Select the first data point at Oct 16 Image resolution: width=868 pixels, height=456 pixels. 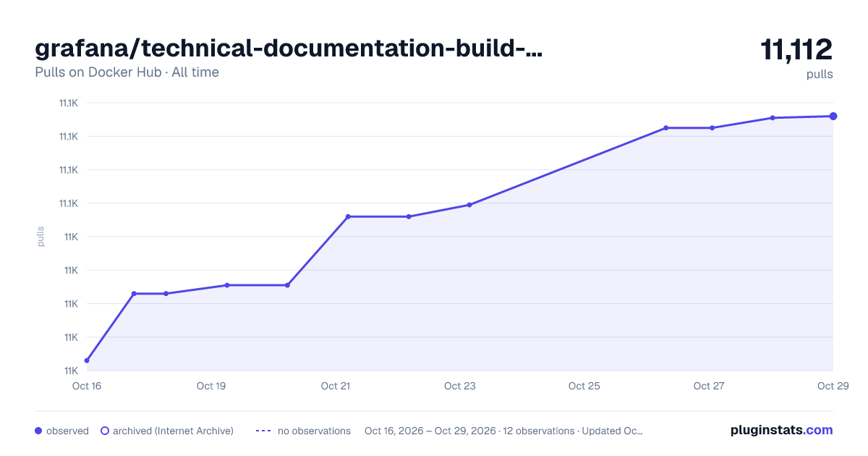(87, 360)
